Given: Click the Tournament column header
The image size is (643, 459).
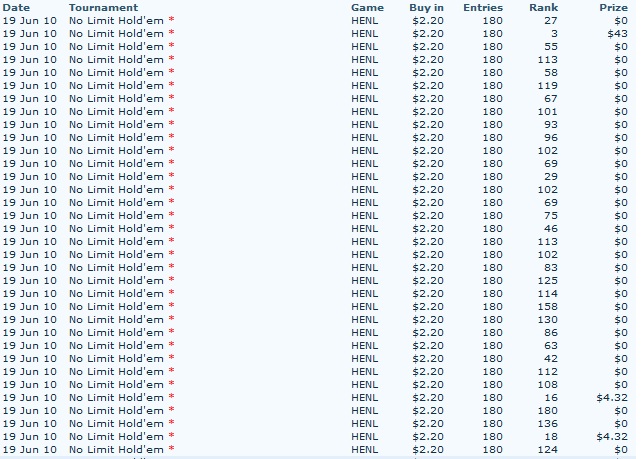Looking at the screenshot, I should click(103, 7).
